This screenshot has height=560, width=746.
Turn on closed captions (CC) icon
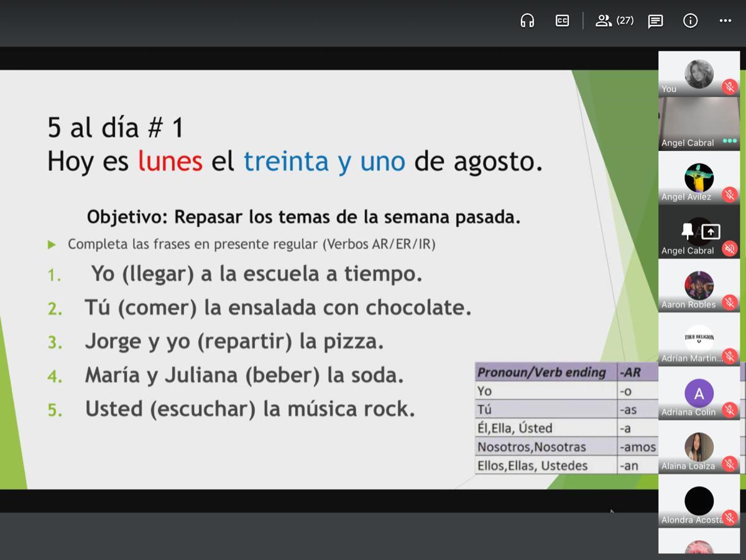pyautogui.click(x=562, y=21)
